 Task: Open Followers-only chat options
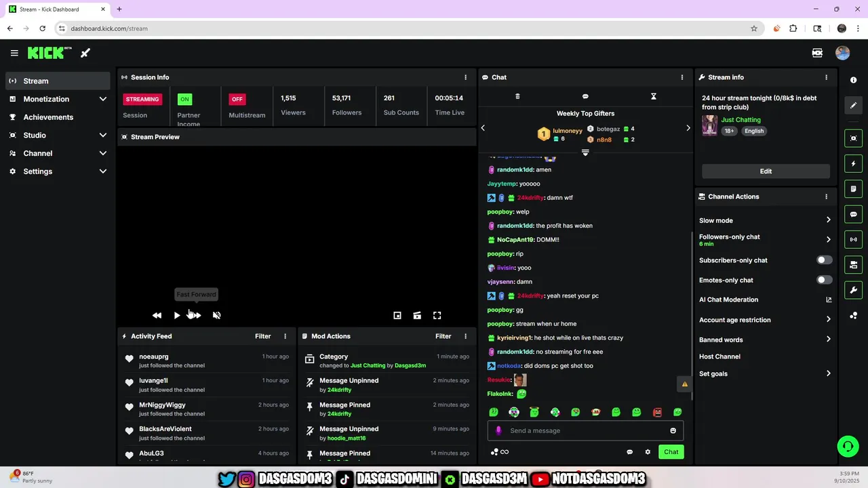(x=765, y=239)
